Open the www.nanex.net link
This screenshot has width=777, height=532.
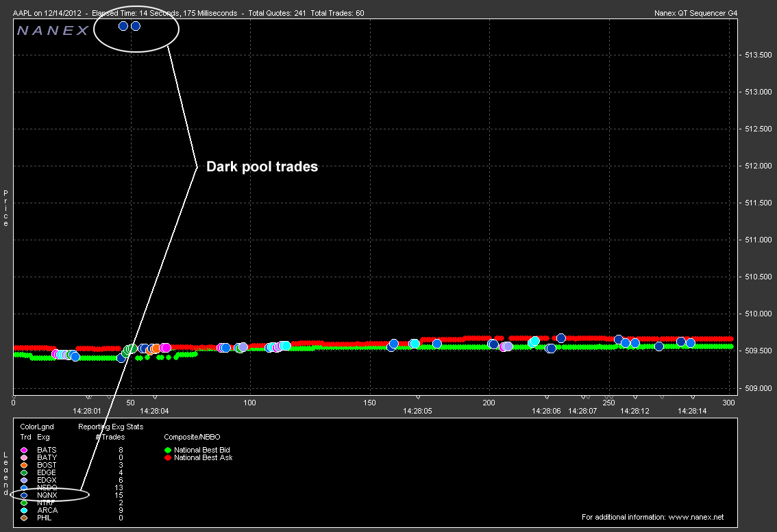click(695, 517)
